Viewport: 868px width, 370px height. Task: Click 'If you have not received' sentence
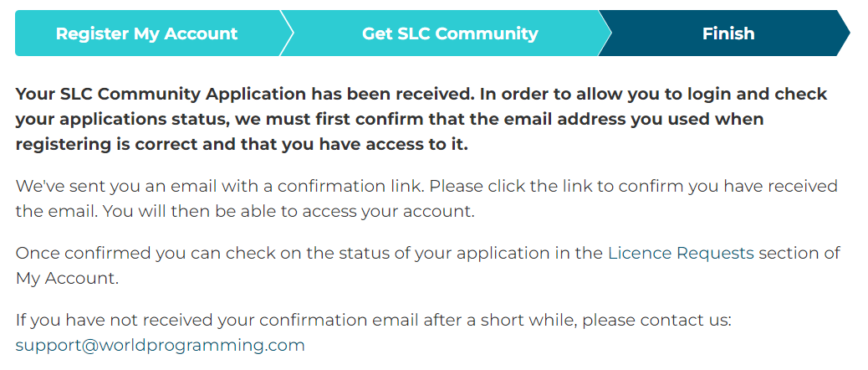click(374, 320)
